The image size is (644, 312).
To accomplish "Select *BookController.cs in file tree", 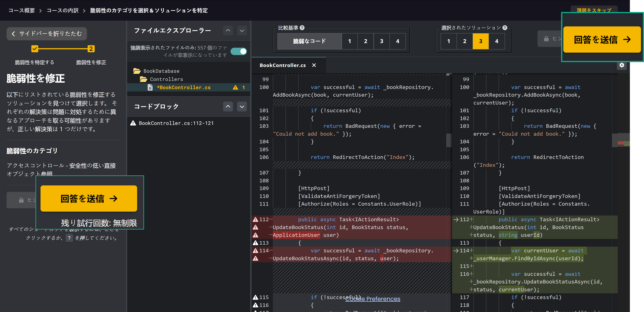I will 184,87.
